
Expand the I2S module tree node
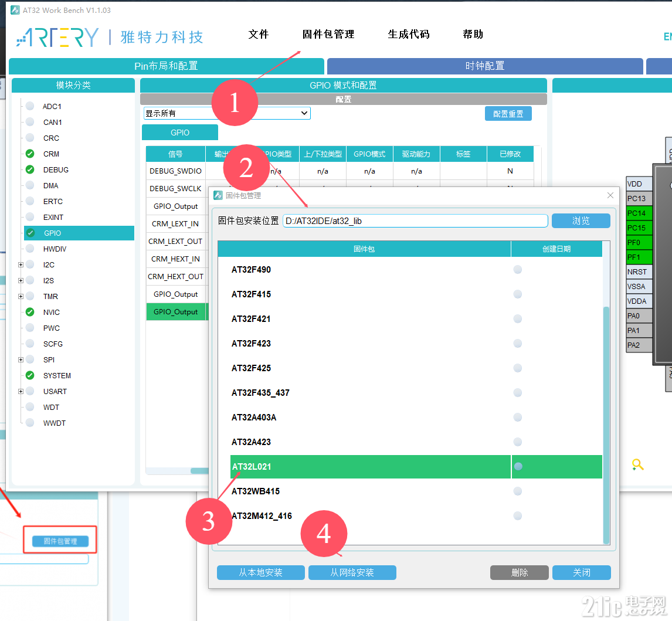[21, 281]
